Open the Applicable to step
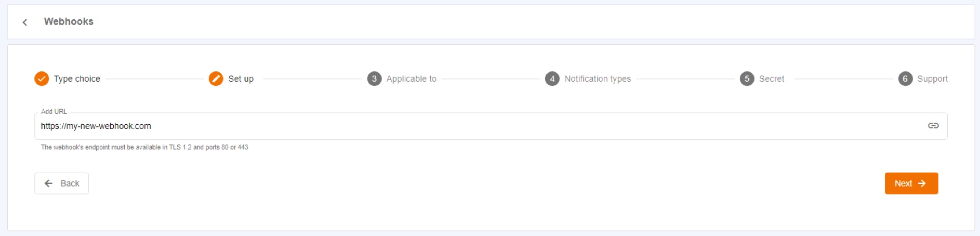 tap(412, 78)
